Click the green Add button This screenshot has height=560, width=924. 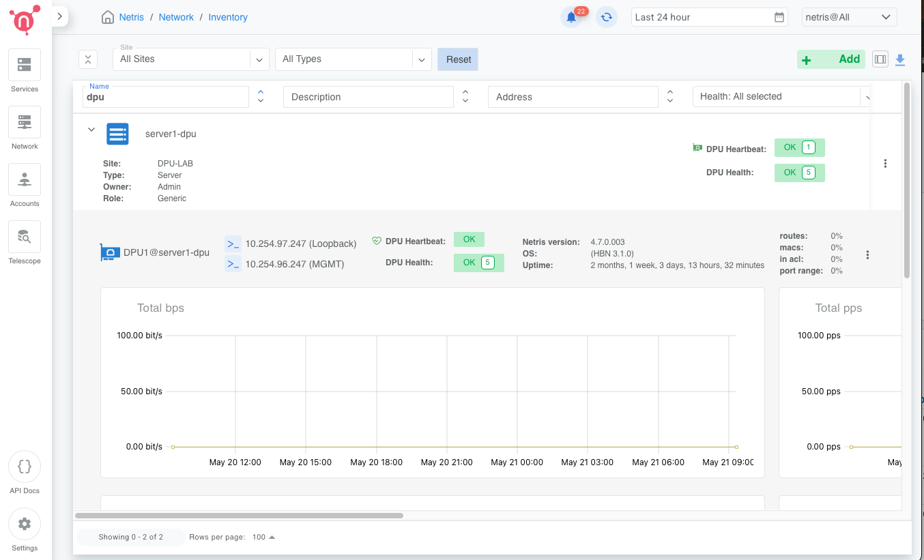(x=831, y=59)
